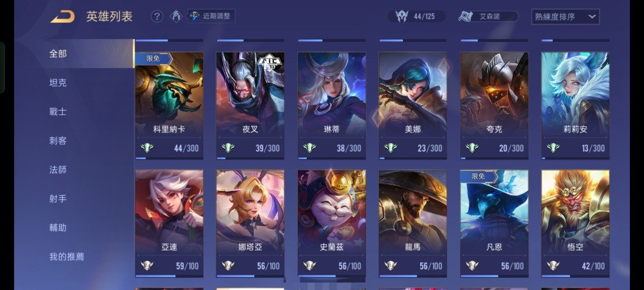
Task: Select the 史蘭茲 hero portrait
Action: (x=332, y=212)
